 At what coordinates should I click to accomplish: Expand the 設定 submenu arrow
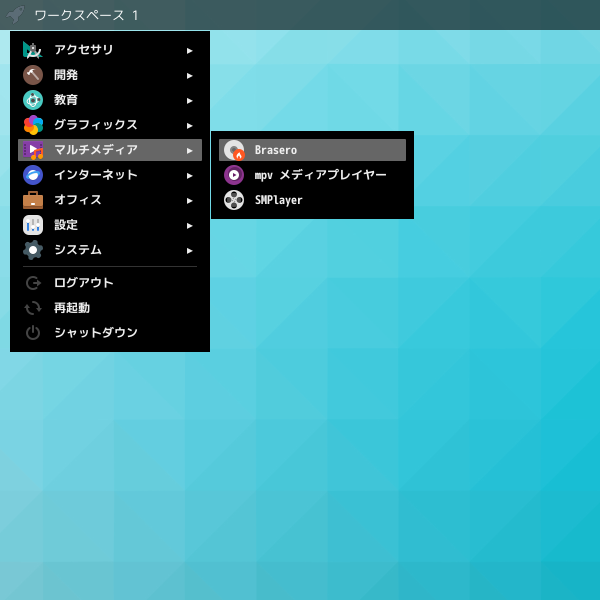click(x=189, y=226)
